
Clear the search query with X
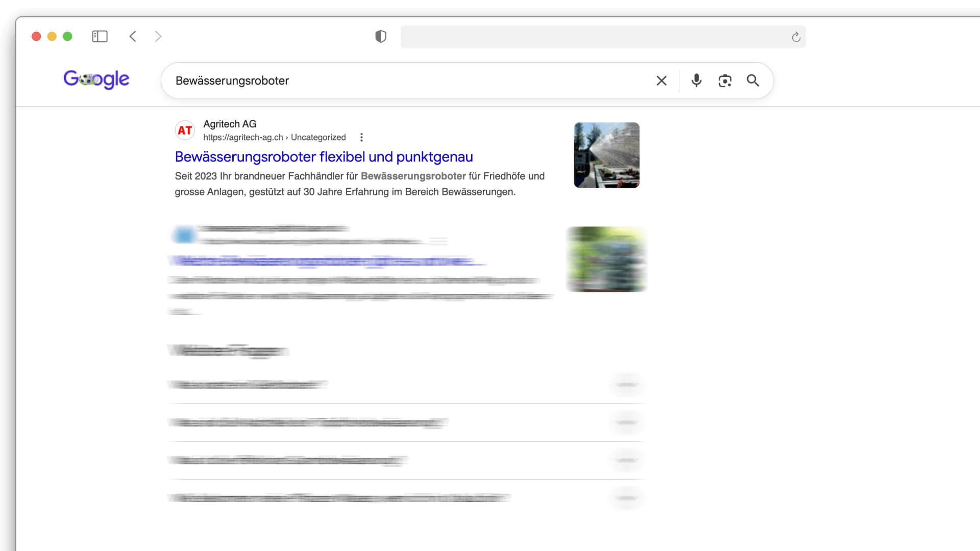(x=661, y=81)
